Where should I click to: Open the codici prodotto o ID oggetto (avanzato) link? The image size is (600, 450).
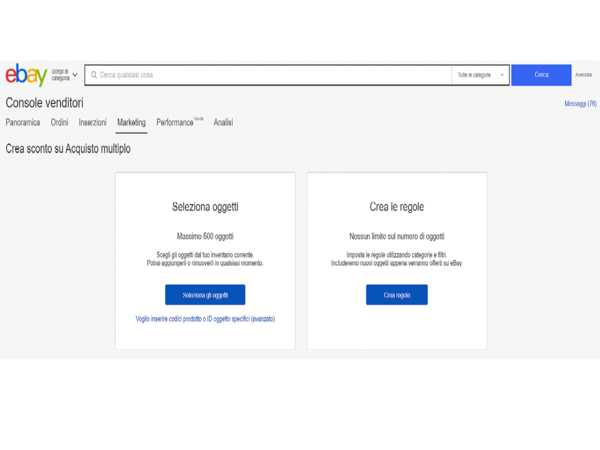pyautogui.click(x=205, y=319)
